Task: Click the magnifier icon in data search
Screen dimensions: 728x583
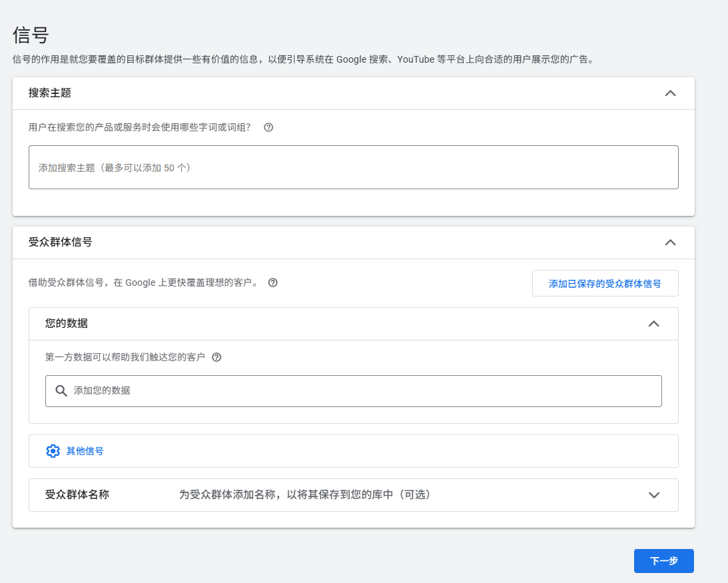Action: (61, 391)
